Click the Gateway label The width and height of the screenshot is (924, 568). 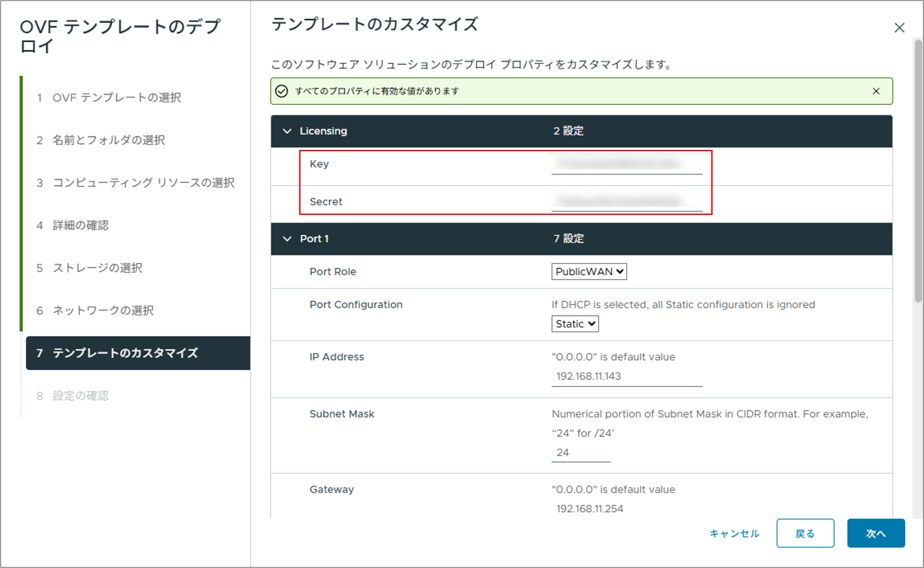pyautogui.click(x=332, y=490)
